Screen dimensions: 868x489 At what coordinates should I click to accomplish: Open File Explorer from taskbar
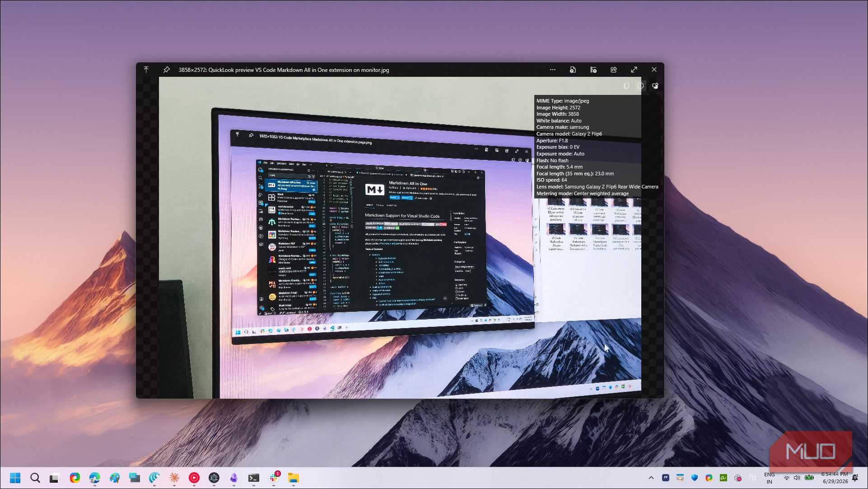[293, 478]
